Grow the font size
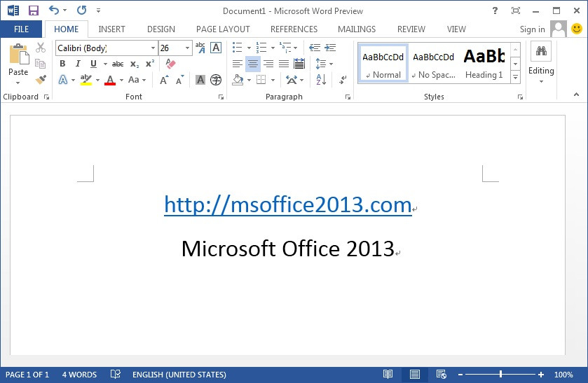The height and width of the screenshot is (383, 588). coord(164,80)
